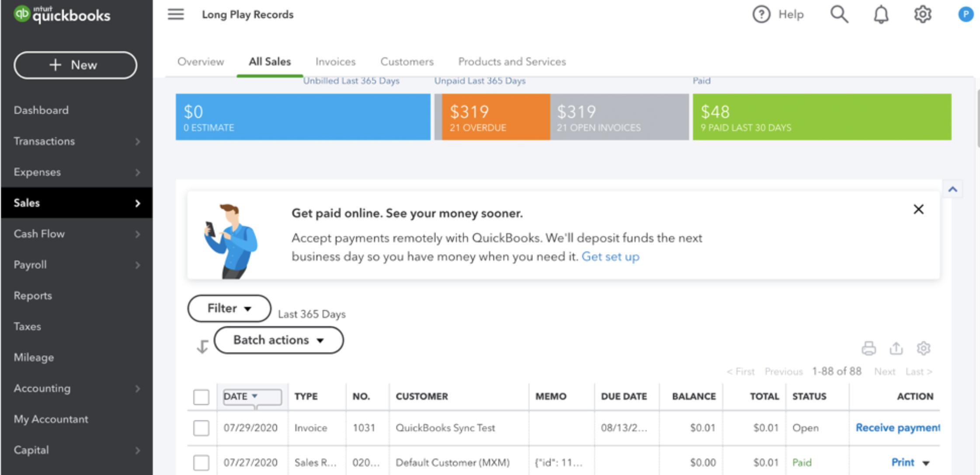
Task: Click the search magnifier icon
Action: point(839,14)
